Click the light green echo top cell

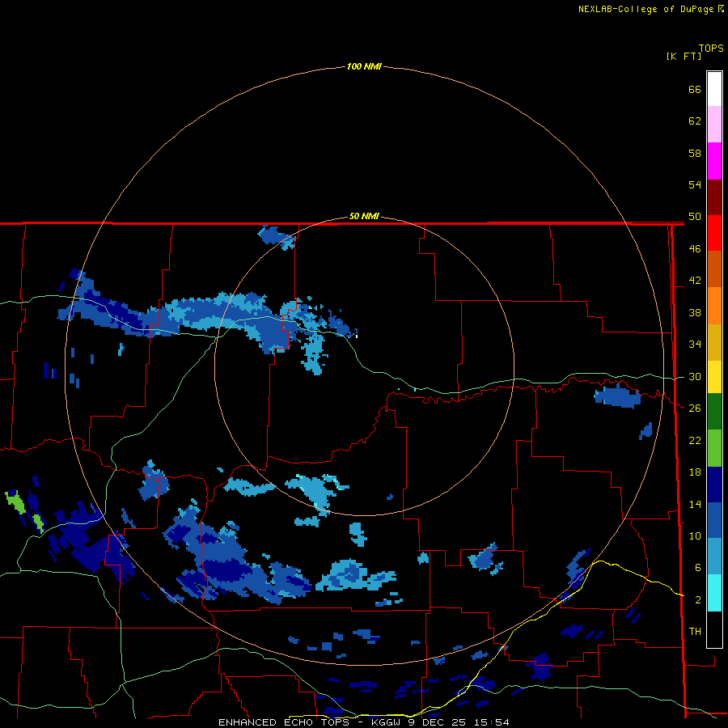(15, 502)
